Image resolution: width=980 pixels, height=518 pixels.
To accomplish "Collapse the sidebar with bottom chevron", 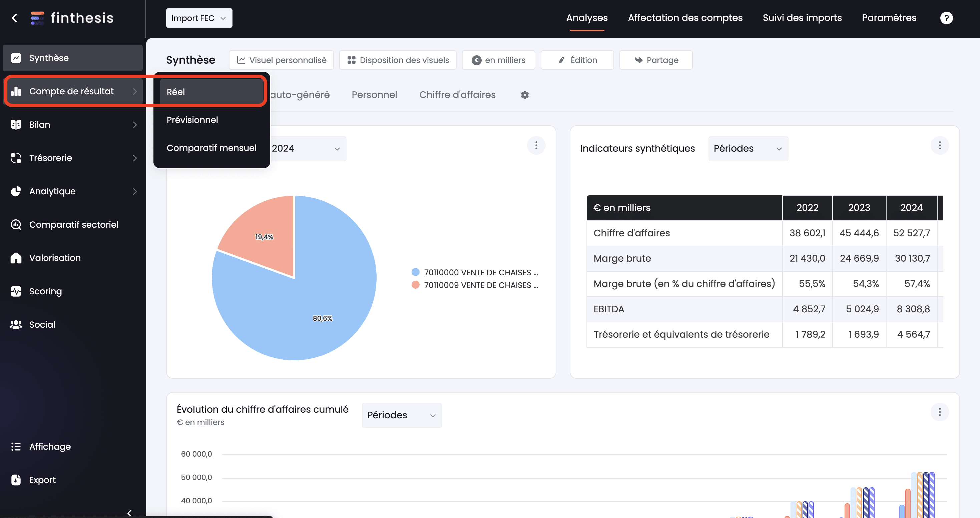I will [129, 513].
